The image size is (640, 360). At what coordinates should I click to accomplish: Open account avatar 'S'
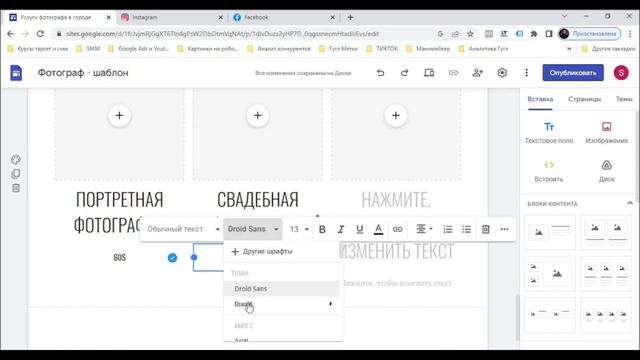click(621, 73)
